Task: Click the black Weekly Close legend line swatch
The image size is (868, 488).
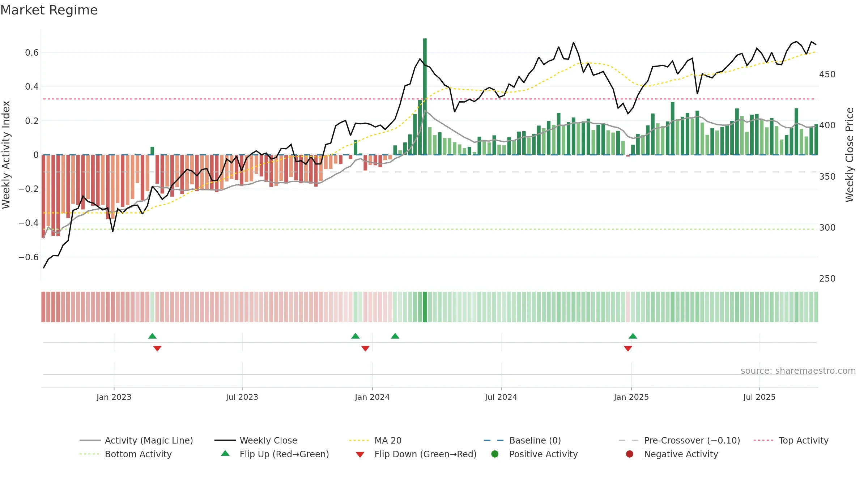Action: pos(225,440)
